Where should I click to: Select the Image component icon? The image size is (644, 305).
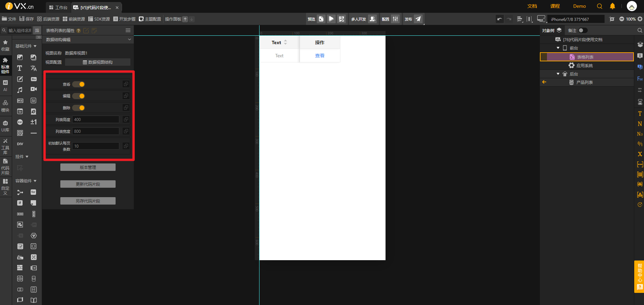(20, 57)
